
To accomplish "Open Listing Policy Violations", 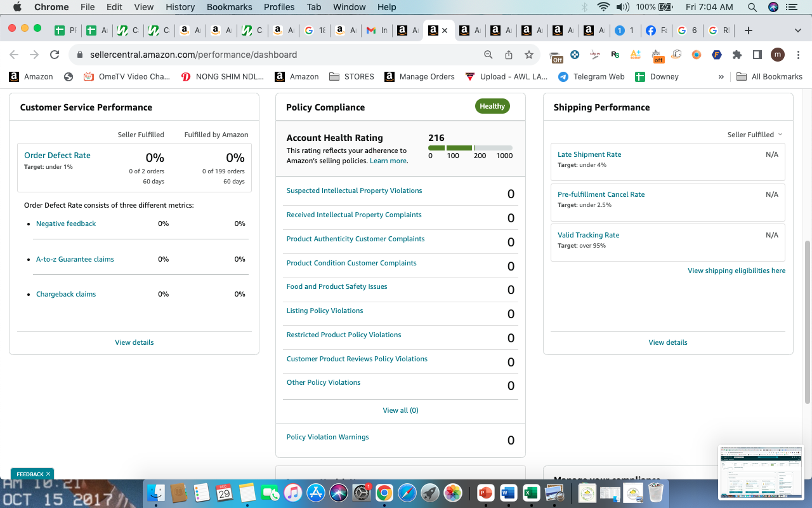I will [x=325, y=311].
